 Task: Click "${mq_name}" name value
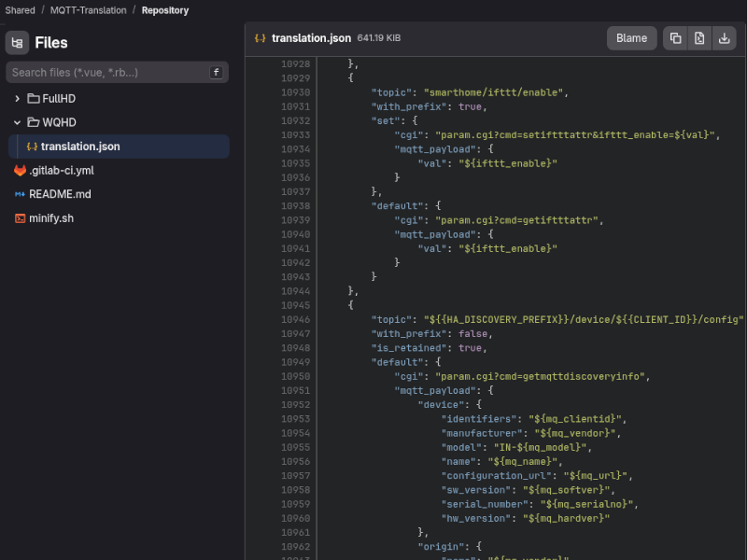click(x=522, y=461)
